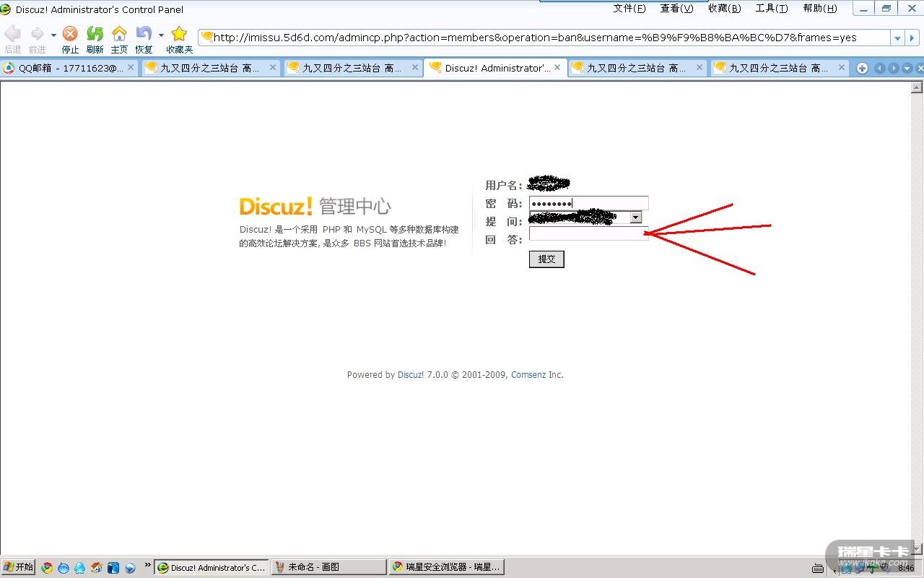The height and width of the screenshot is (578, 924).
Task: Show previous tabs with tab-bar left arrow
Action: [x=879, y=68]
